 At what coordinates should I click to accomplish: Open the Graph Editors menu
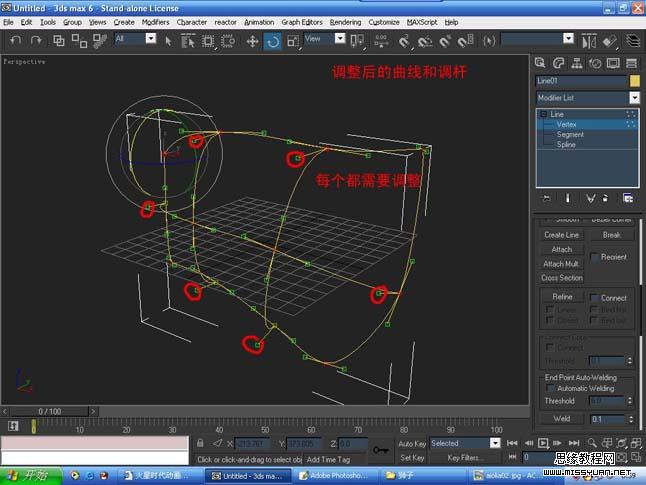302,22
